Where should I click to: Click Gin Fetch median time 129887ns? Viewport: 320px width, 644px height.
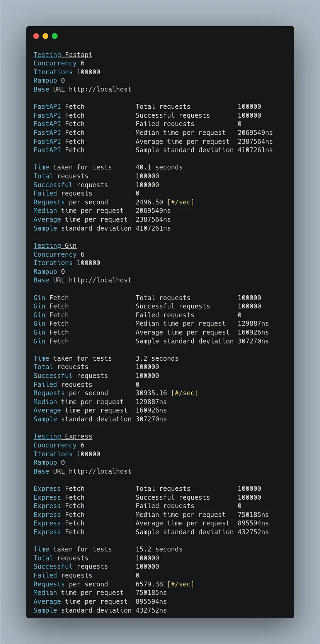coord(253,324)
